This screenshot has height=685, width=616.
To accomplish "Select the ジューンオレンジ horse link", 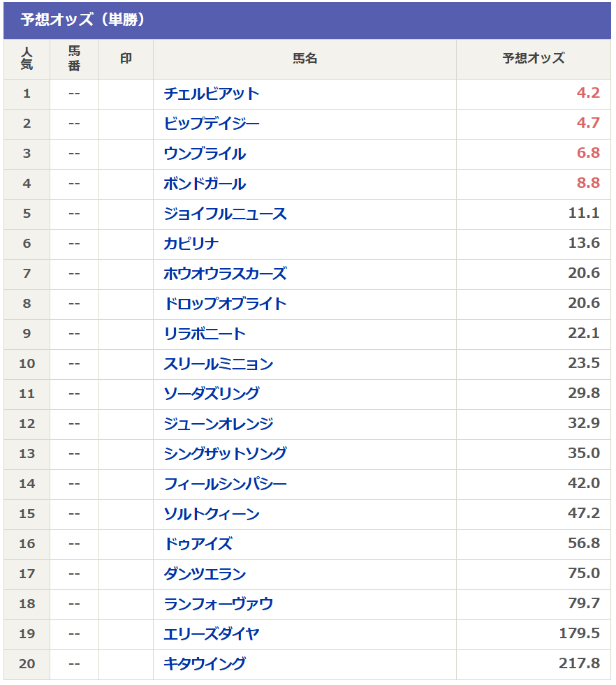I will pos(218,424).
